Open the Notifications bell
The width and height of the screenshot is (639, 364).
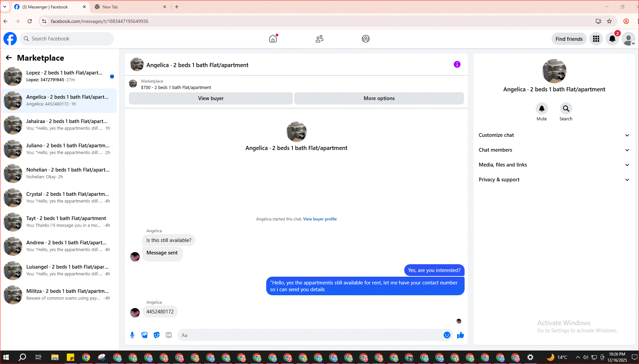coord(612,39)
